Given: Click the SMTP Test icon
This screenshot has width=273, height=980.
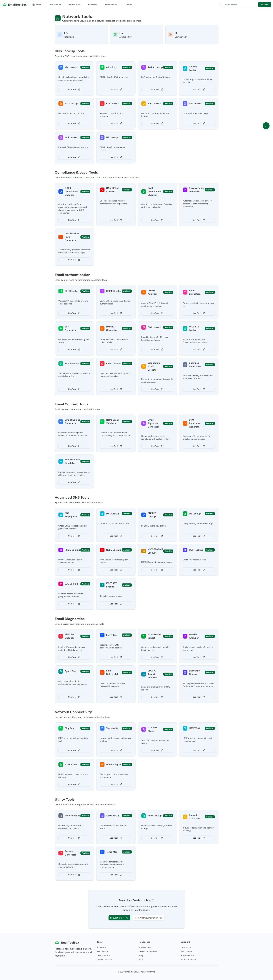Looking at the screenshot, I should point(102,635).
